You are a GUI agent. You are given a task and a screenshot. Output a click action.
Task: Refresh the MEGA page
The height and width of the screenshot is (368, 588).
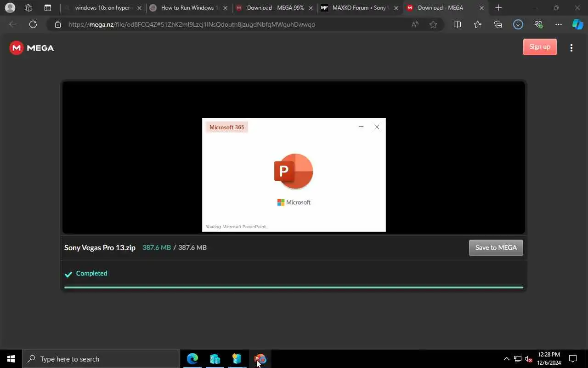click(33, 24)
